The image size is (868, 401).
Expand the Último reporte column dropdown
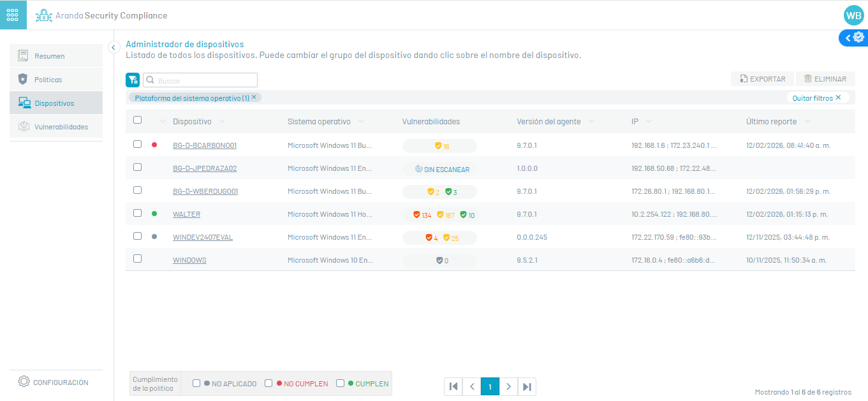tap(807, 122)
